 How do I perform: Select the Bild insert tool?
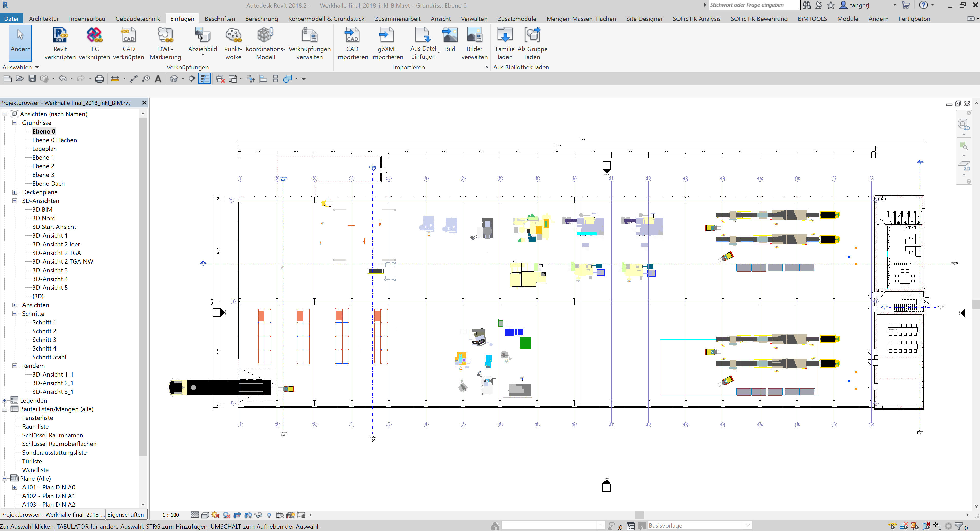(450, 42)
